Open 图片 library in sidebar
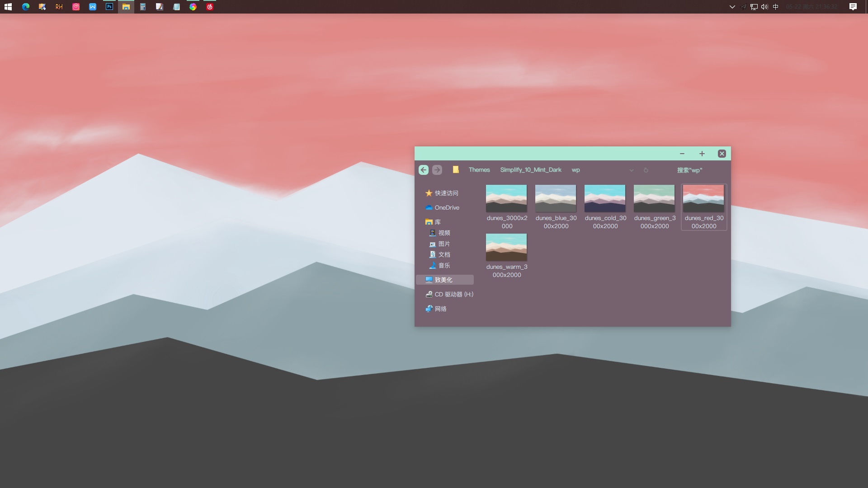 point(439,244)
